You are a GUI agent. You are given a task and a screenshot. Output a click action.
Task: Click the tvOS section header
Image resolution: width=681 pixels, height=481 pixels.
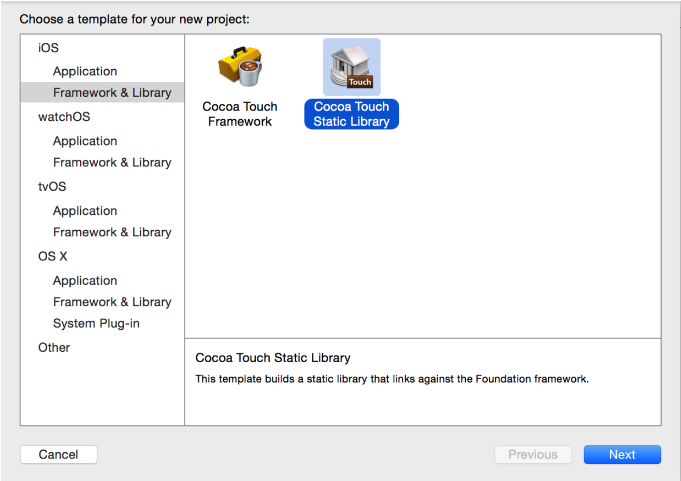click(x=52, y=186)
